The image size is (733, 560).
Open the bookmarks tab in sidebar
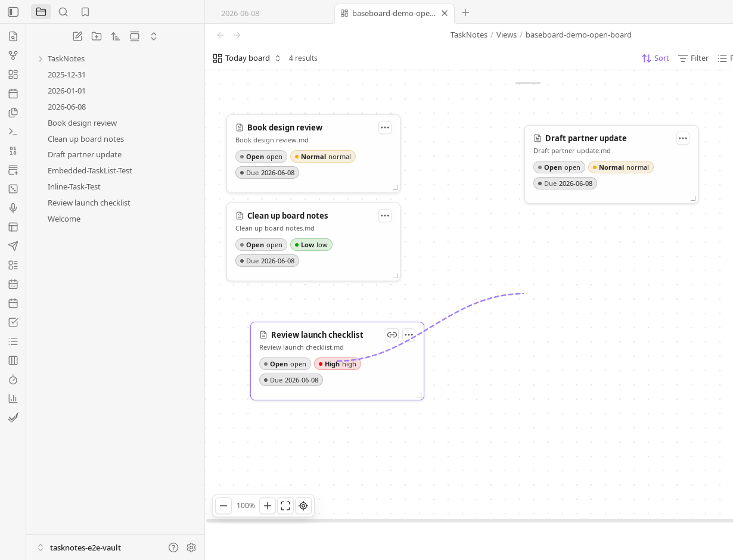point(85,12)
